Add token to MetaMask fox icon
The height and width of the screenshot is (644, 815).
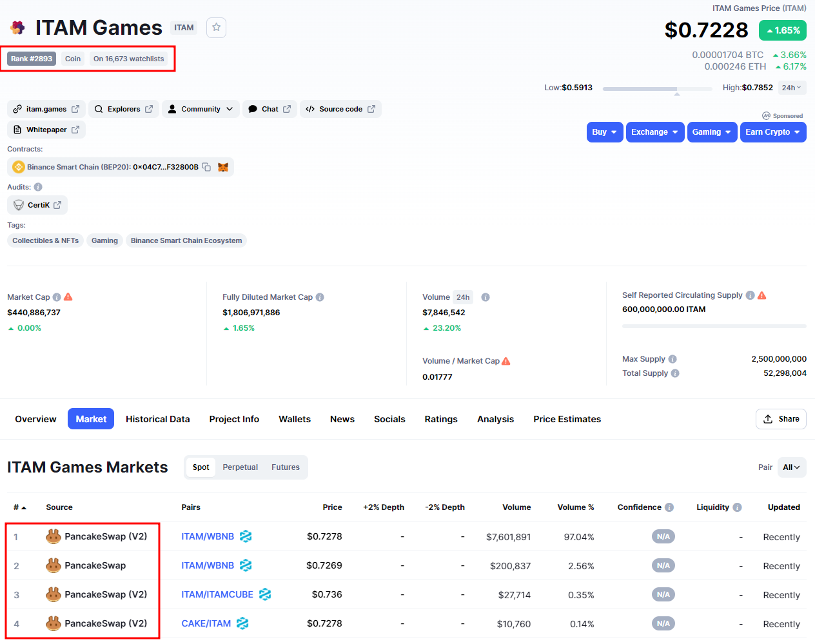223,167
